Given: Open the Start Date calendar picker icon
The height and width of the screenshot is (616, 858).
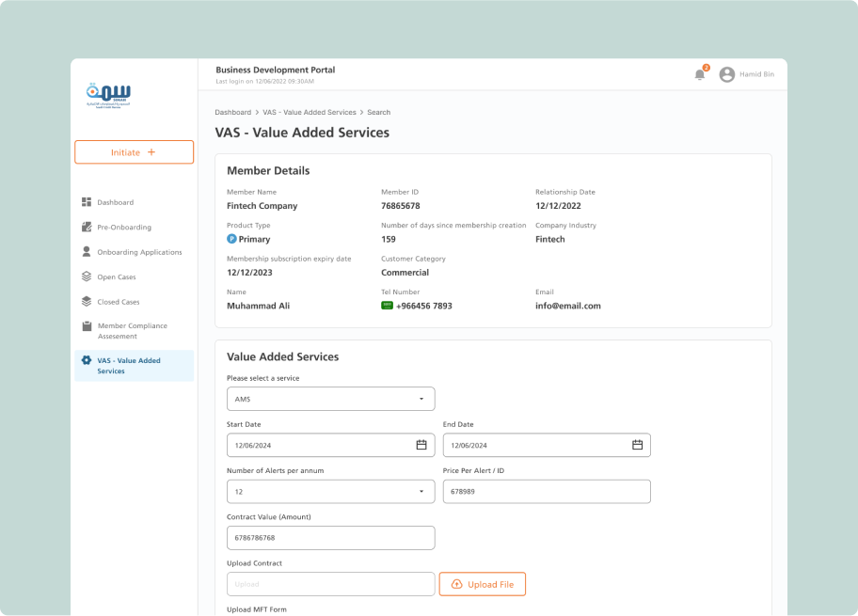Looking at the screenshot, I should click(x=421, y=445).
